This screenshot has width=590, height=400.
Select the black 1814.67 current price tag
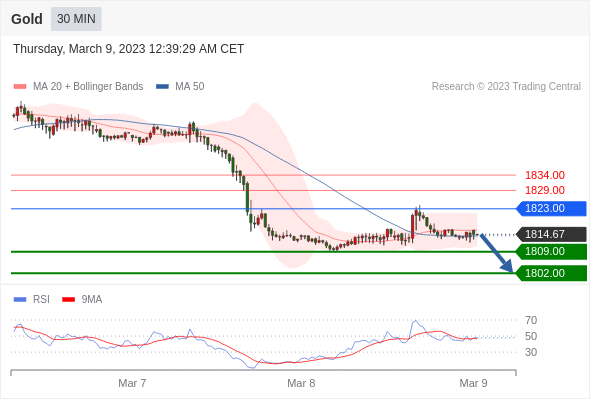pos(551,234)
